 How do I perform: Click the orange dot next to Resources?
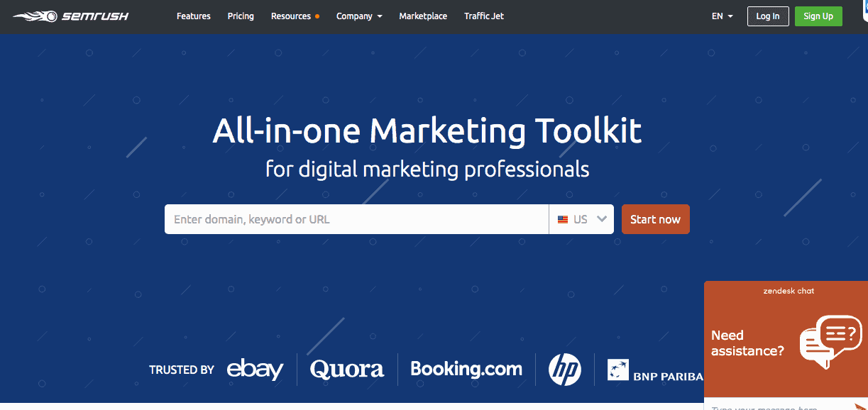(317, 16)
